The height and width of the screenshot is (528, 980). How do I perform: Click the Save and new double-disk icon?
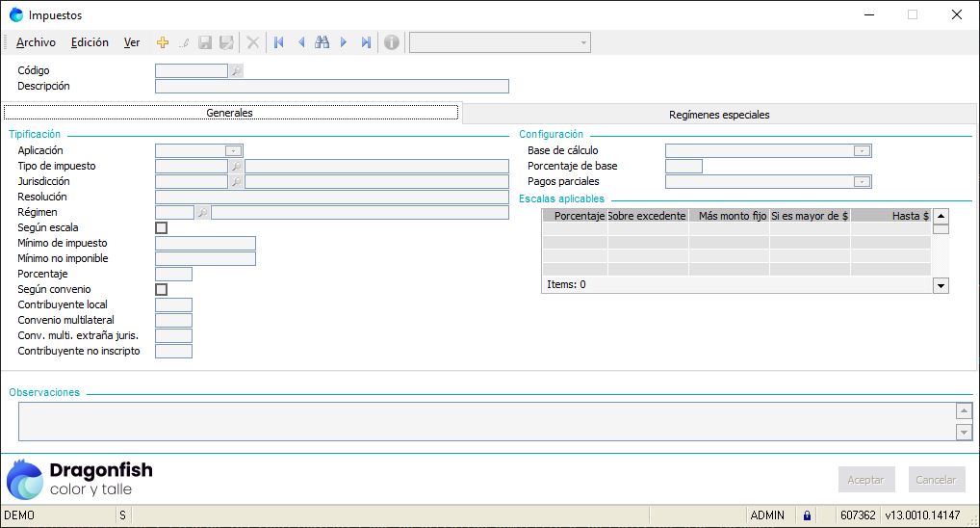226,42
